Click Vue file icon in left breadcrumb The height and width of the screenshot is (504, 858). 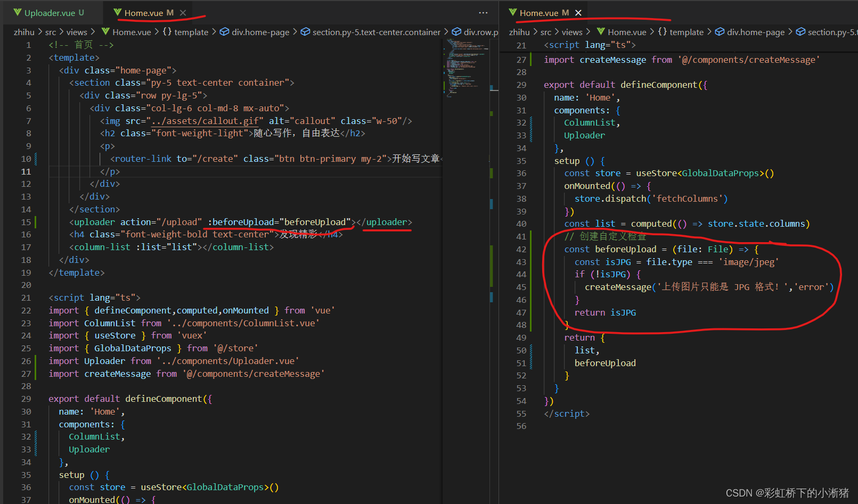coord(105,31)
